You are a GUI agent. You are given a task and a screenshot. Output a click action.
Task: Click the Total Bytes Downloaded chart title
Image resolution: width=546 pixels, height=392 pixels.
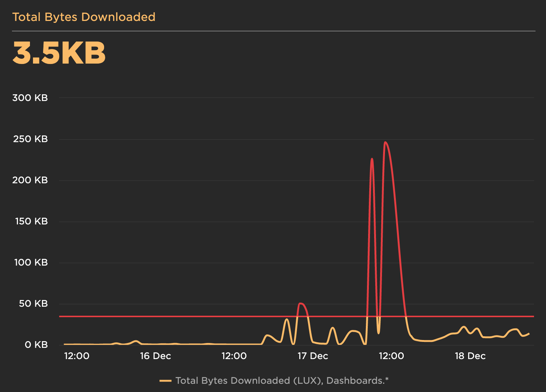point(84,17)
